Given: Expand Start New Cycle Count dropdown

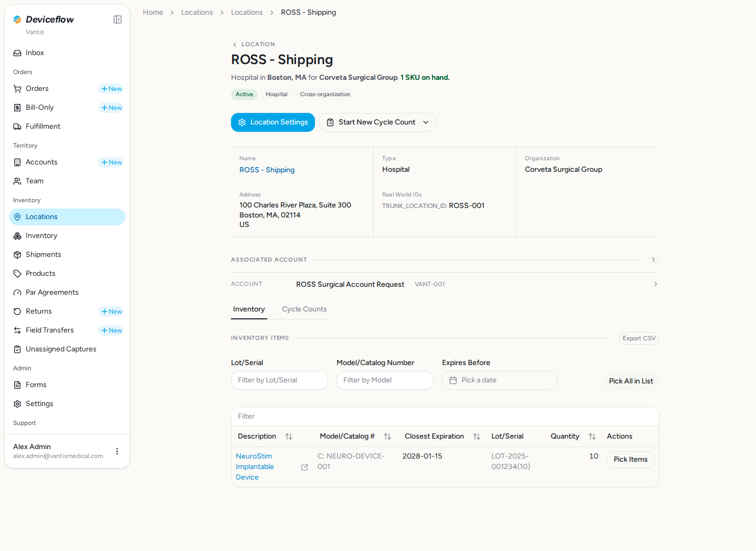Looking at the screenshot, I should [378, 122].
